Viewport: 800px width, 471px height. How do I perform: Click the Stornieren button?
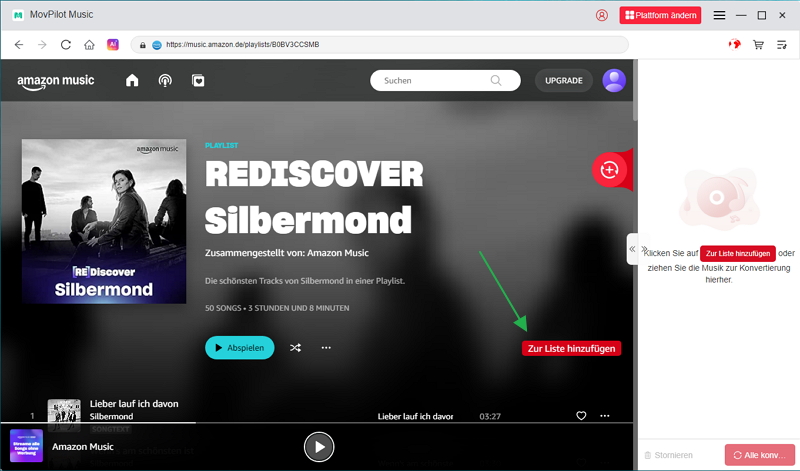(669, 455)
